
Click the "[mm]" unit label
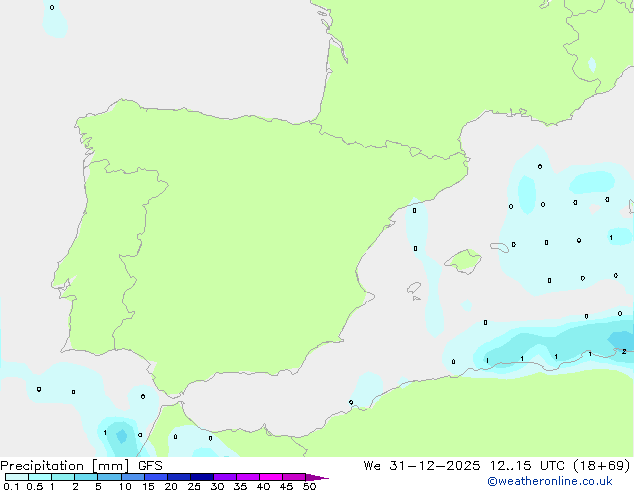[x=111, y=466]
